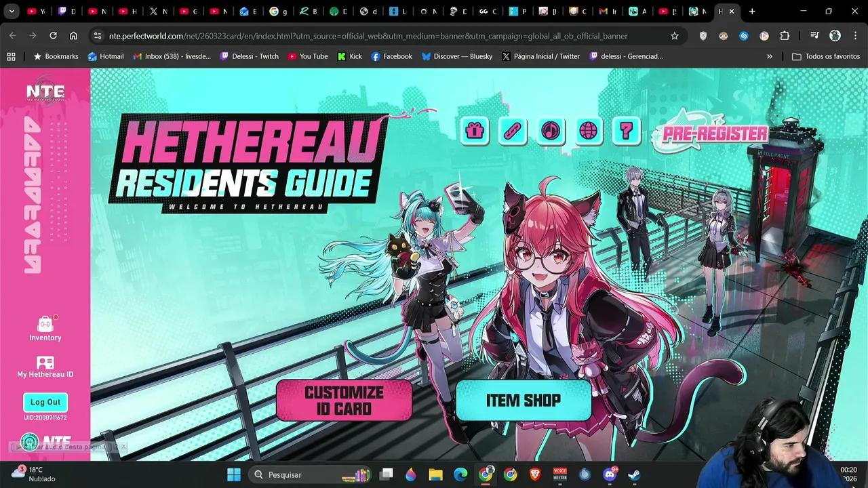The image size is (868, 488).
Task: Open the delessi - Gerenciad... bookmark
Action: point(627,56)
